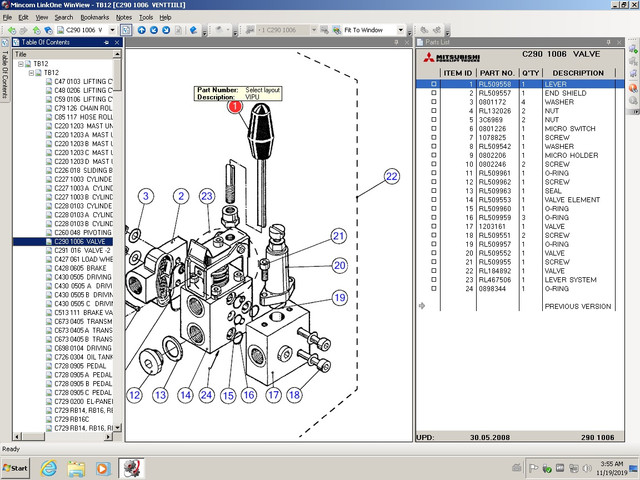Select part row RL184892 VALVE

pos(520,271)
